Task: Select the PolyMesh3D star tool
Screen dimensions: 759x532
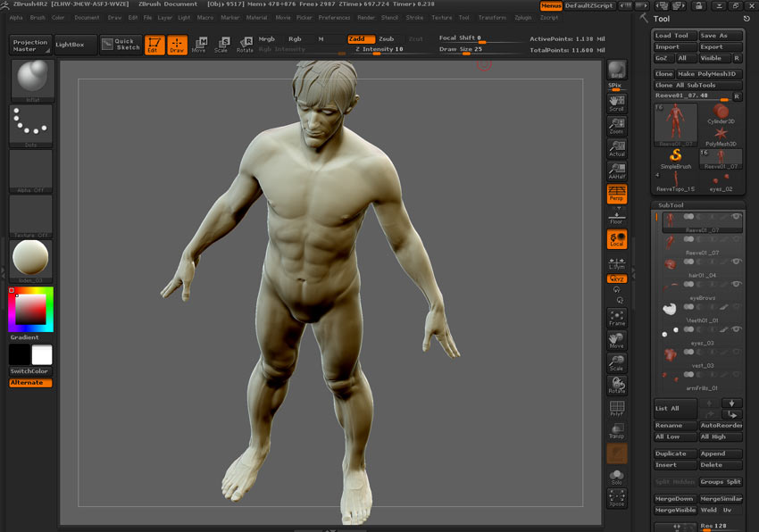Action: point(721,137)
